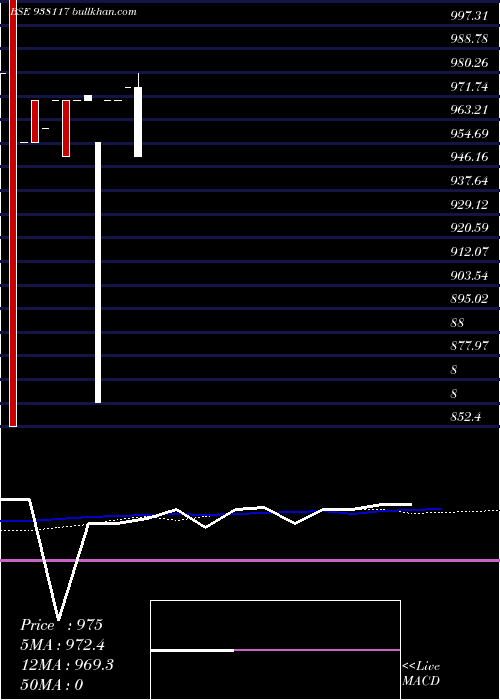Click the 903.54 price axis label
500x700 pixels.
pyautogui.click(x=469, y=275)
